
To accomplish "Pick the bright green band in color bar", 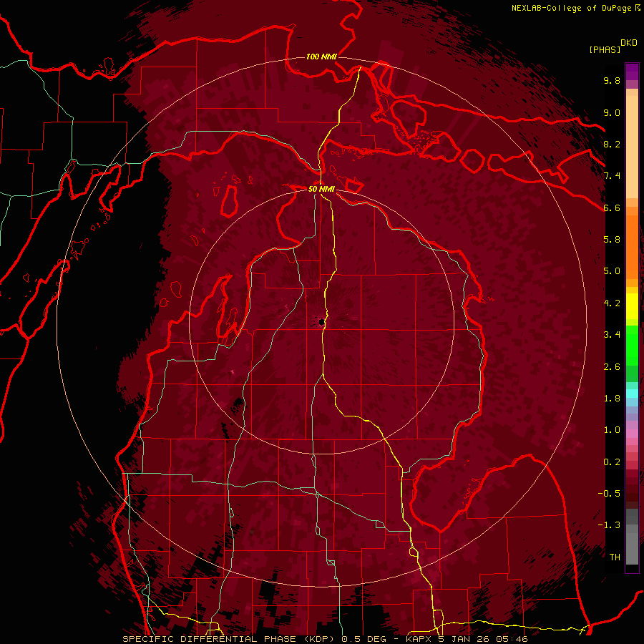I will point(632,345).
